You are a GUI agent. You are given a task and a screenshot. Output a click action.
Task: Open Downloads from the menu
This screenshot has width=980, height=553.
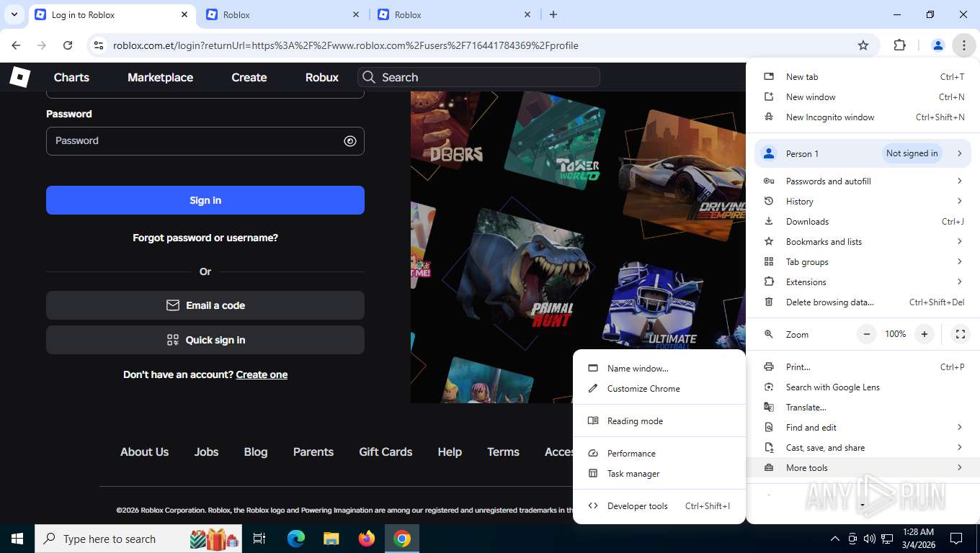click(863, 222)
